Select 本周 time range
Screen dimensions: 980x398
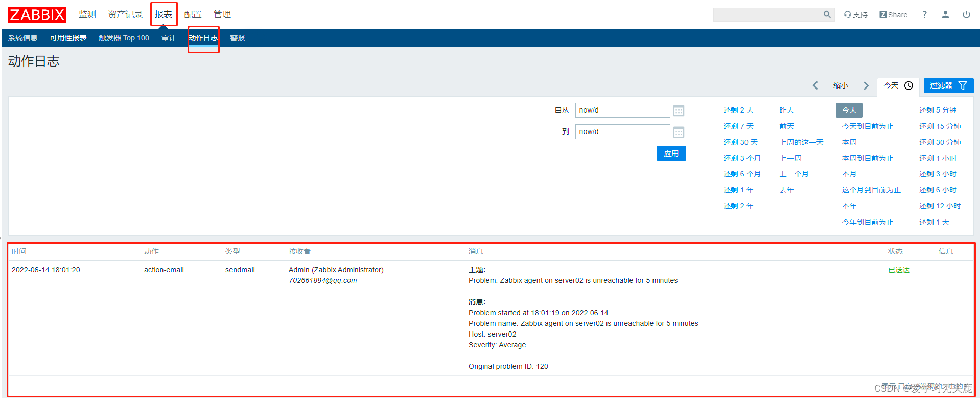click(849, 142)
